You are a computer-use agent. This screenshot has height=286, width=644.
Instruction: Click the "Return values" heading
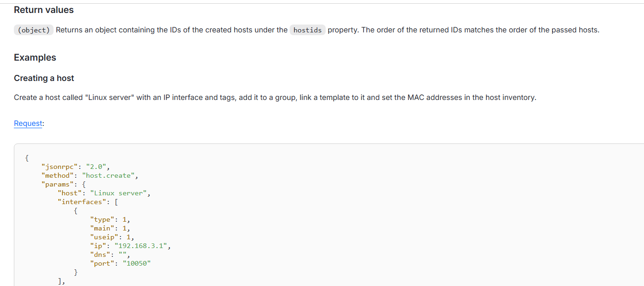[44, 10]
